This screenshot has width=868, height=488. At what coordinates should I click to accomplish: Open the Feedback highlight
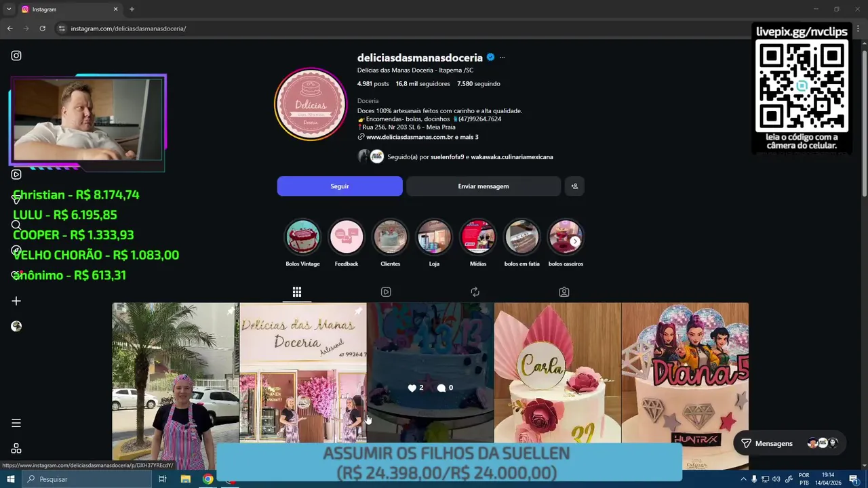347,243
